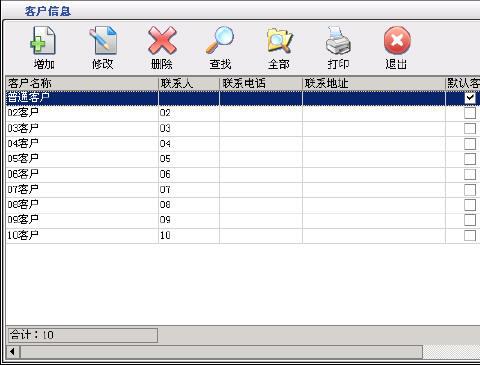Check default checkbox in 09客户 row
Image resolution: width=480 pixels, height=365 pixels.
click(470, 220)
